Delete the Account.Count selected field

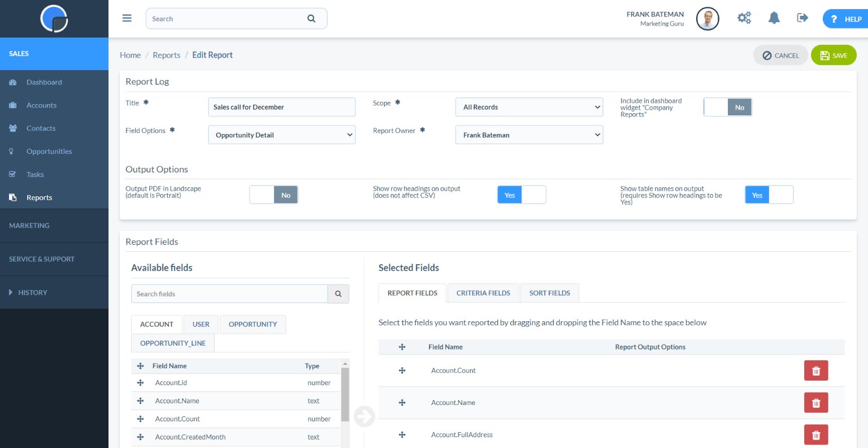[815, 371]
